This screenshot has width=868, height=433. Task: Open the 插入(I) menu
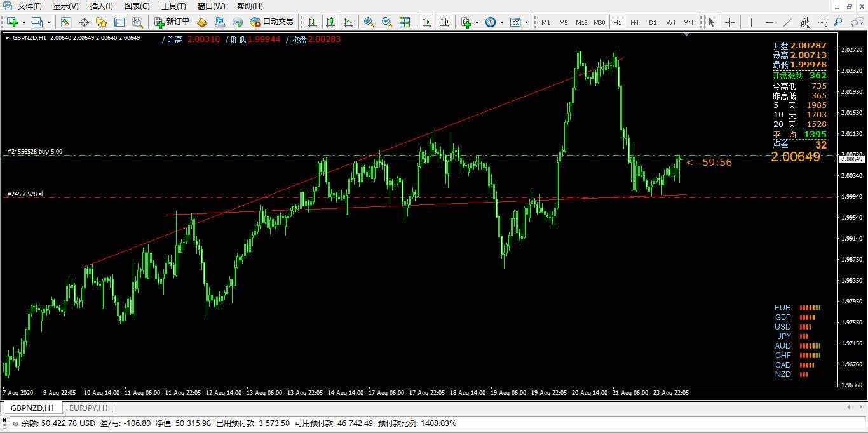[102, 6]
